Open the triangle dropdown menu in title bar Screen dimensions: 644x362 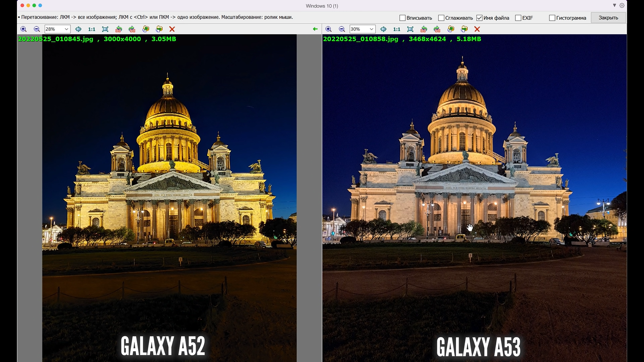click(614, 6)
